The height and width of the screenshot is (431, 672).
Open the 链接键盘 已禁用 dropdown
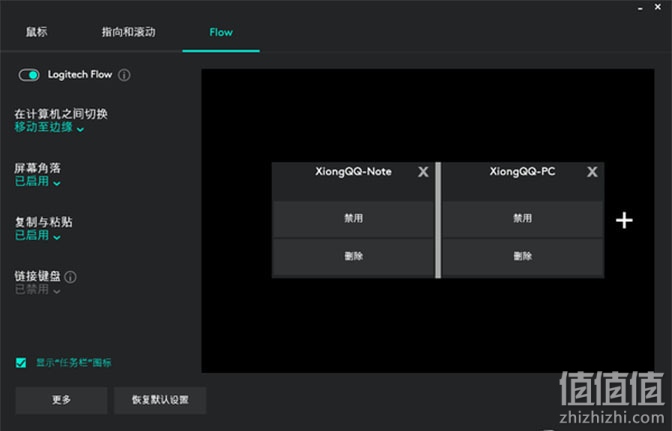click(x=38, y=290)
